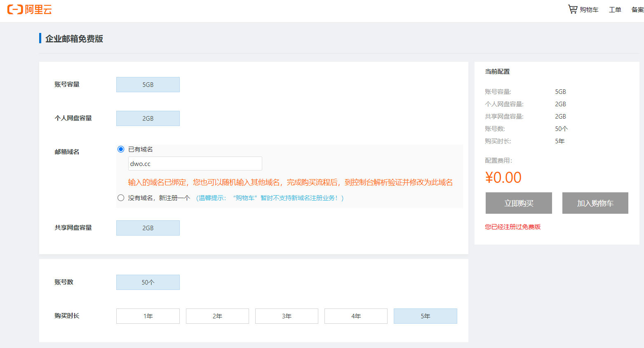Select 3年 purchase duration
Image resolution: width=644 pixels, height=348 pixels.
(x=287, y=316)
